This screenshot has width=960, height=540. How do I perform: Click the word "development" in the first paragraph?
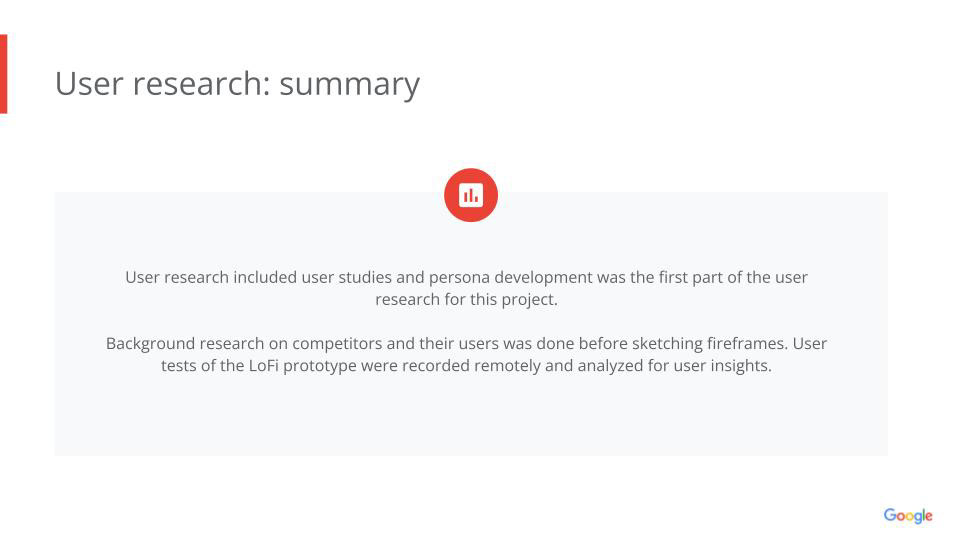543,277
